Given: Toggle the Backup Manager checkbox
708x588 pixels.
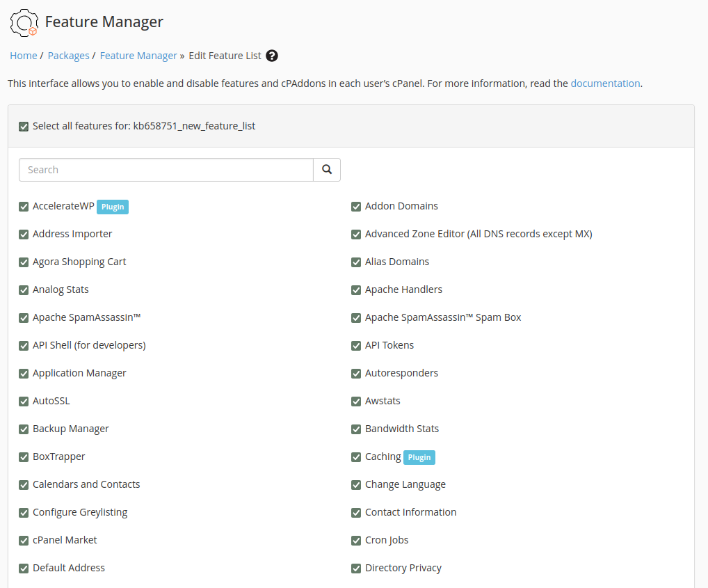Looking at the screenshot, I should point(24,429).
